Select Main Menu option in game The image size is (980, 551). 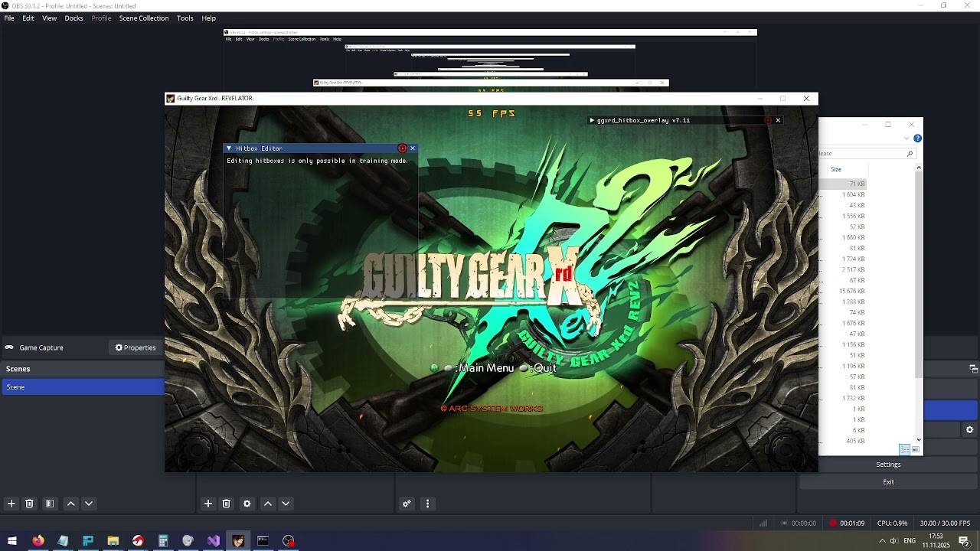[x=486, y=368]
